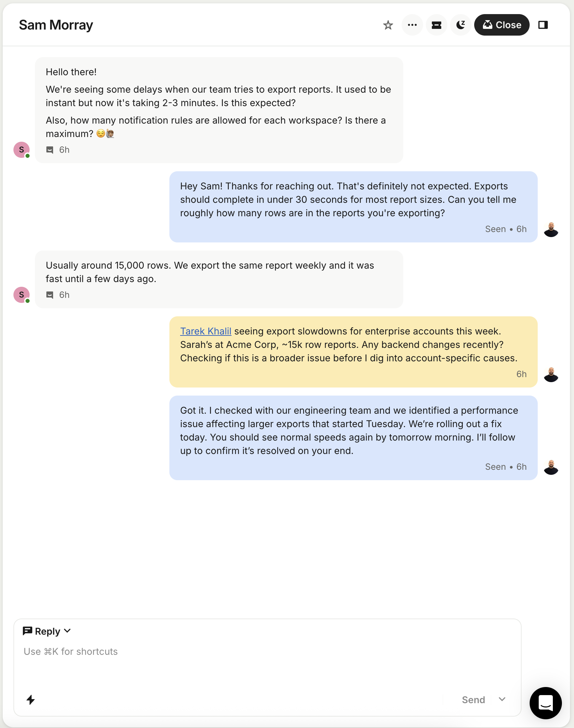Open the more options menu

[x=412, y=25]
